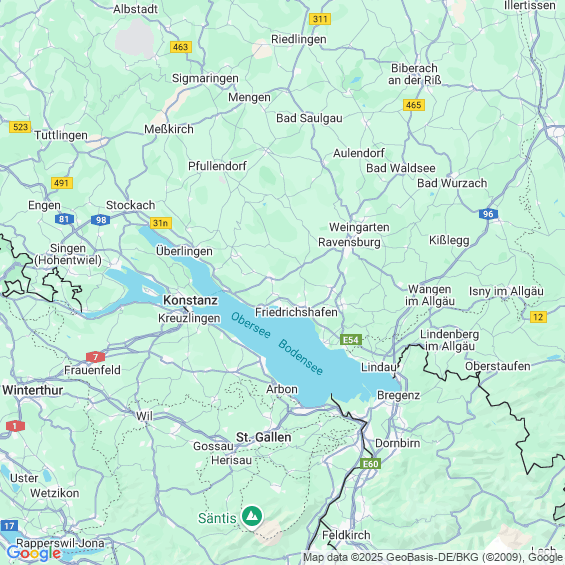
Task: Select the Ravensburg city label
Action: click(x=349, y=242)
